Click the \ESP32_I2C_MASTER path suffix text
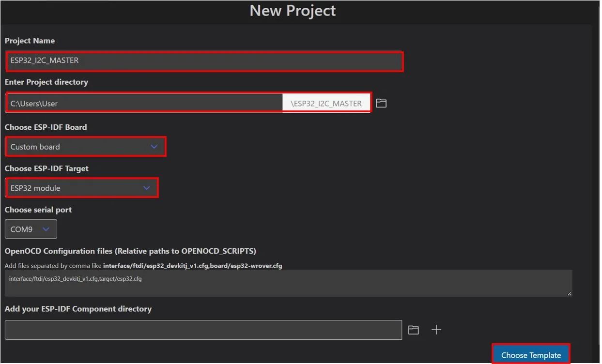This screenshot has width=602, height=364. coord(326,104)
